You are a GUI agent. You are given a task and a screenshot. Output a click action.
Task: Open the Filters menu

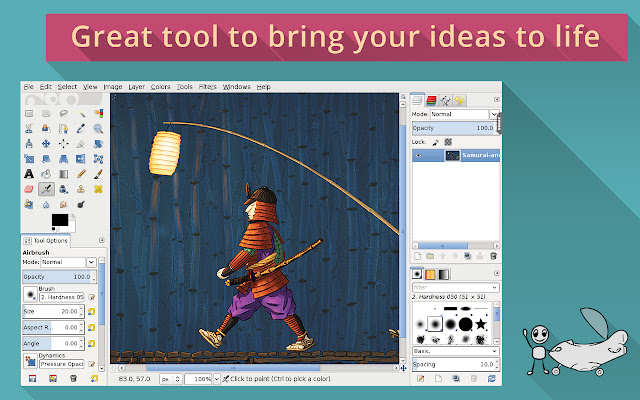208,87
